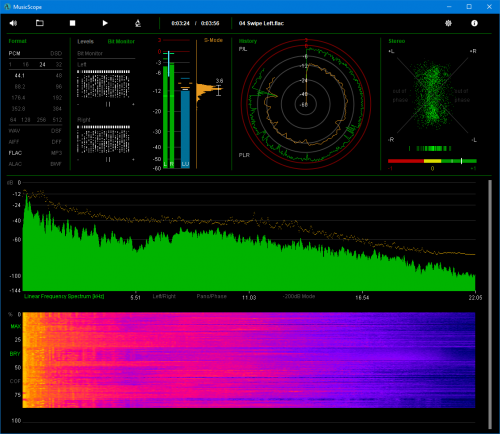Viewport: 500px width, 434px height.
Task: Toggle the Pans/Phase spectrum mode
Action: 211,296
